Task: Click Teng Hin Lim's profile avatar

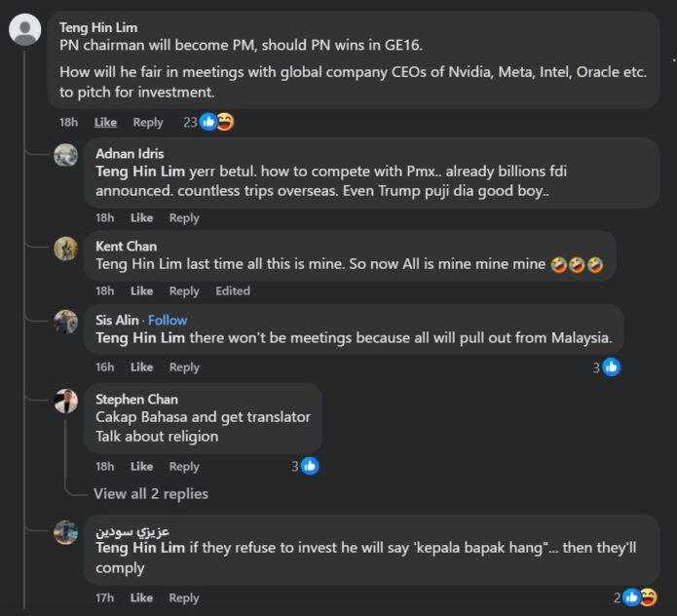Action: click(x=24, y=30)
